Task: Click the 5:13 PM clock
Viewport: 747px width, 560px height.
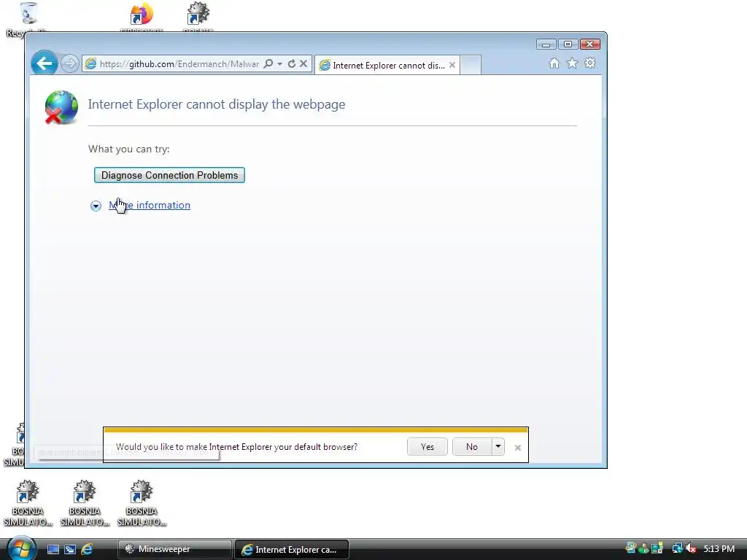Action: (x=719, y=548)
